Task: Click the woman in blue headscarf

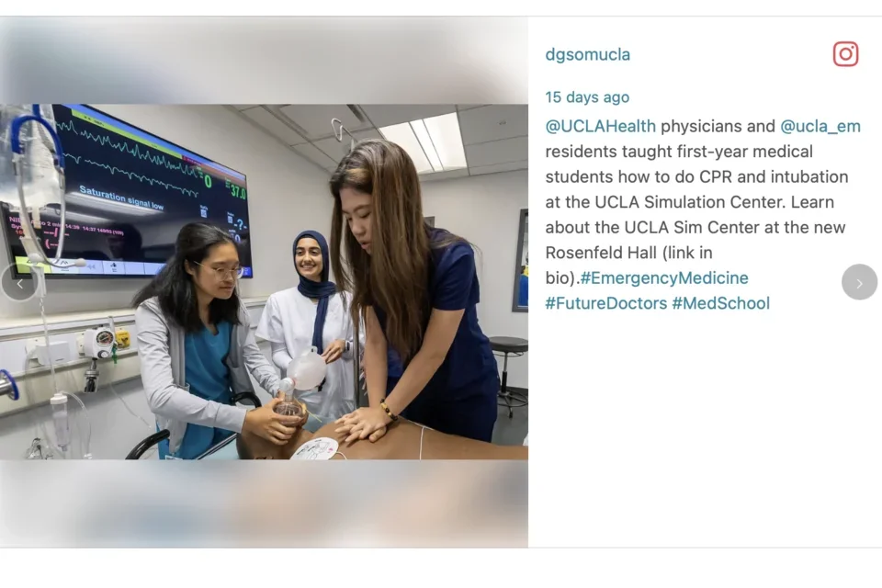Action: click(x=309, y=321)
